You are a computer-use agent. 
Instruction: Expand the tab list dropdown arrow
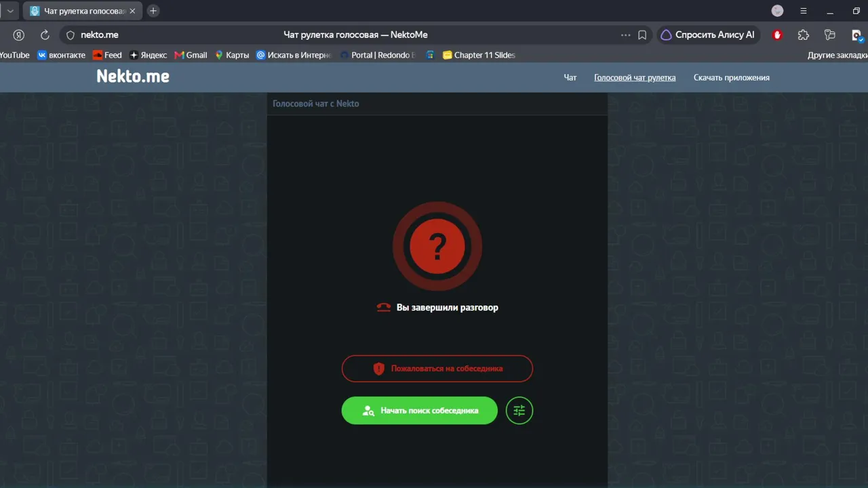[10, 11]
